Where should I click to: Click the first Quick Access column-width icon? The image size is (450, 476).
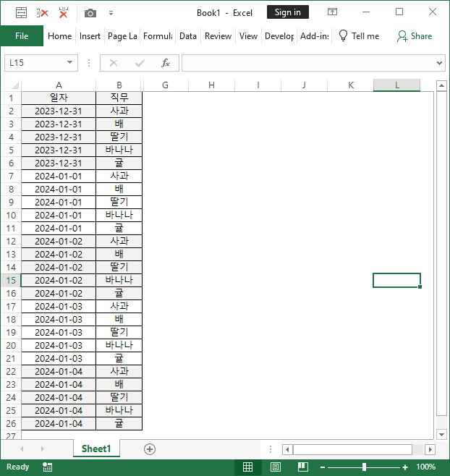click(x=21, y=13)
